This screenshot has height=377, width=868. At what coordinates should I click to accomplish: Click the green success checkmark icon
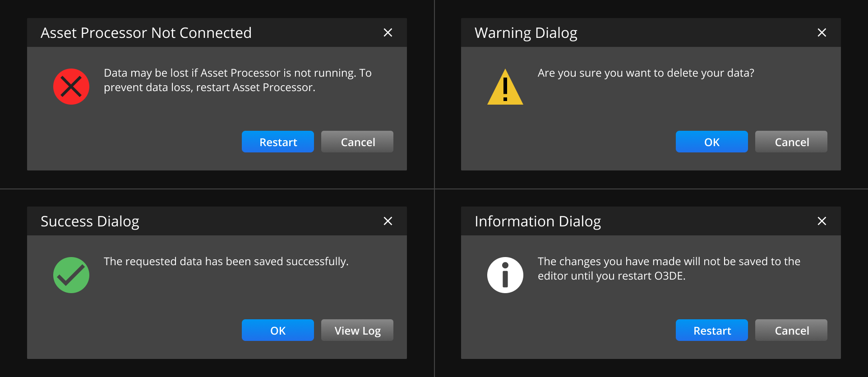pos(71,275)
